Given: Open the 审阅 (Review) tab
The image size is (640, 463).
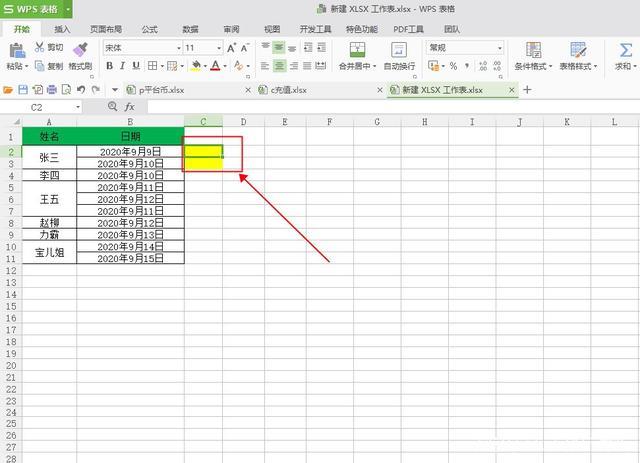Looking at the screenshot, I should [x=231, y=29].
